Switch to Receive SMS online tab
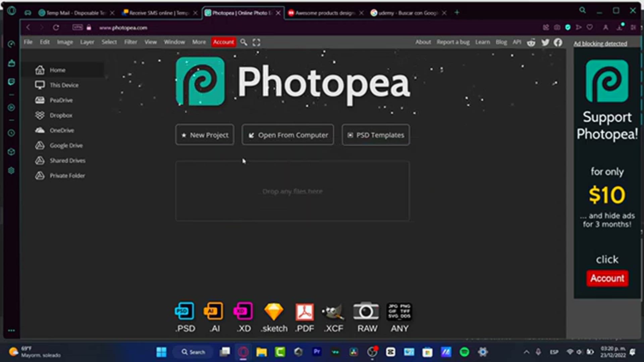 click(160, 13)
